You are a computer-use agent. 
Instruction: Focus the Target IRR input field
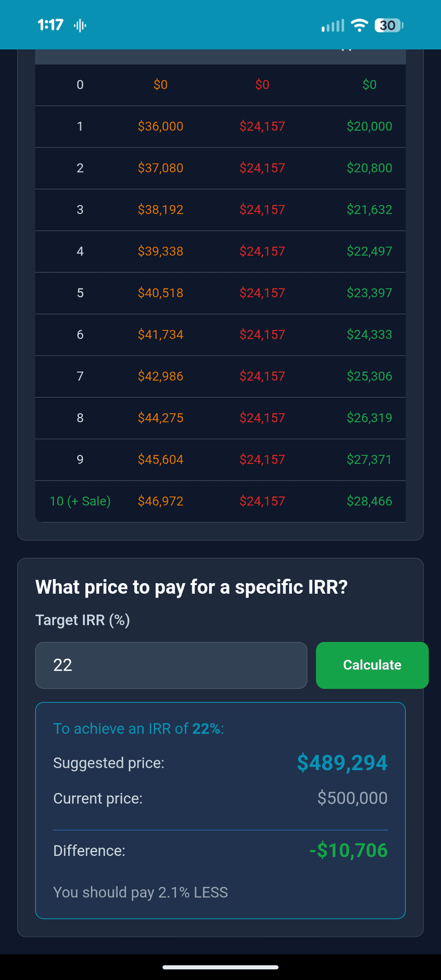click(x=171, y=665)
